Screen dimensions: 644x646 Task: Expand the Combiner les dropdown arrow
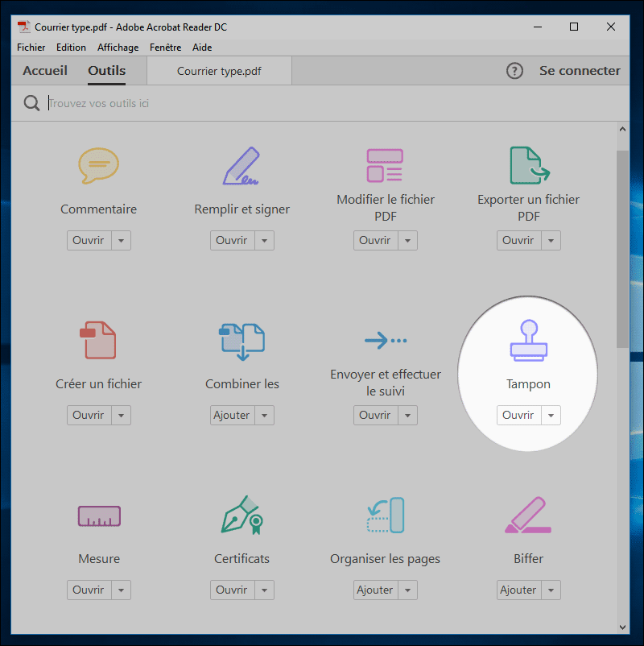(x=264, y=415)
